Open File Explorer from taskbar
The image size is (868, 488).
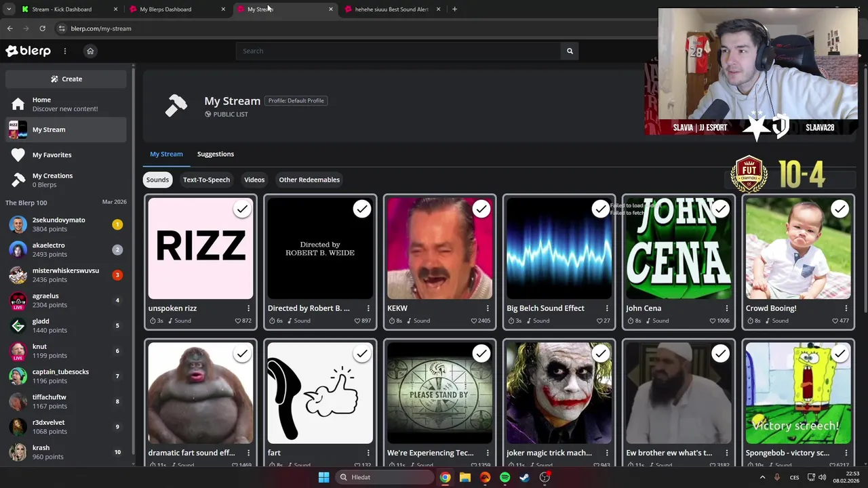[x=465, y=477]
